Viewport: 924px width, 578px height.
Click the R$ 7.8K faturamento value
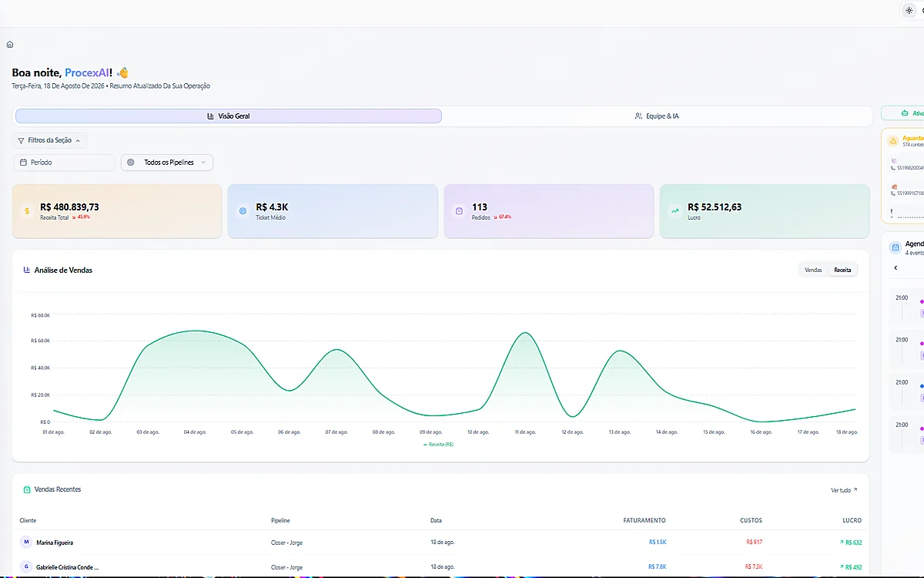coord(658,567)
